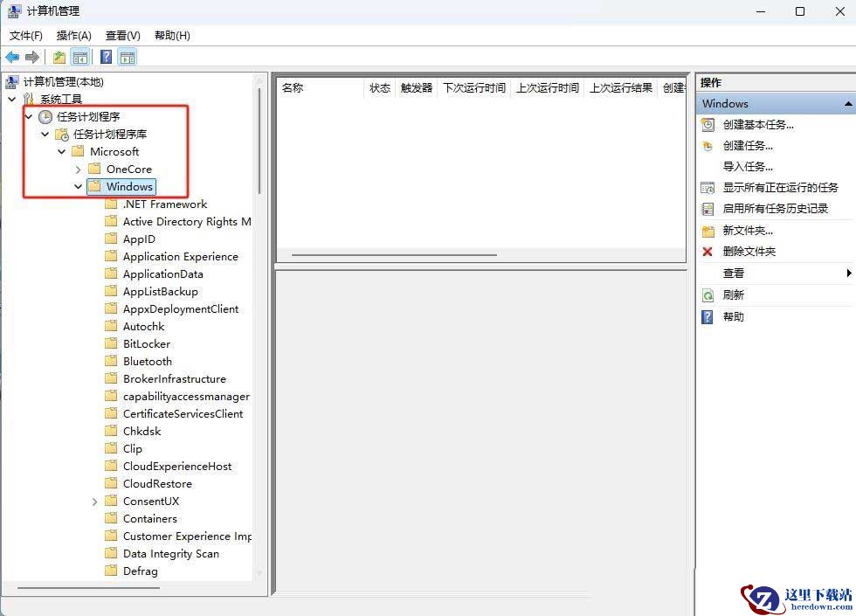Image resolution: width=856 pixels, height=616 pixels.
Task: Click the 新文件夹 folder icon
Action: pyautogui.click(x=708, y=231)
